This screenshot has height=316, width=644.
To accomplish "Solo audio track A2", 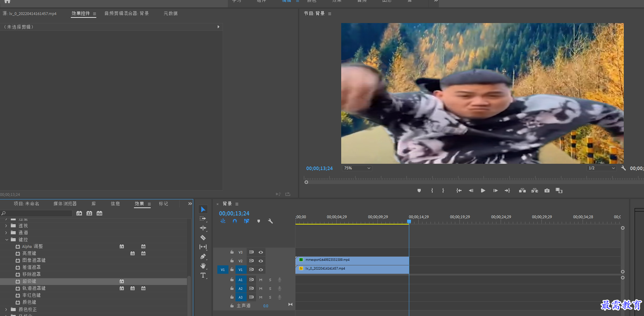I will [x=270, y=288].
